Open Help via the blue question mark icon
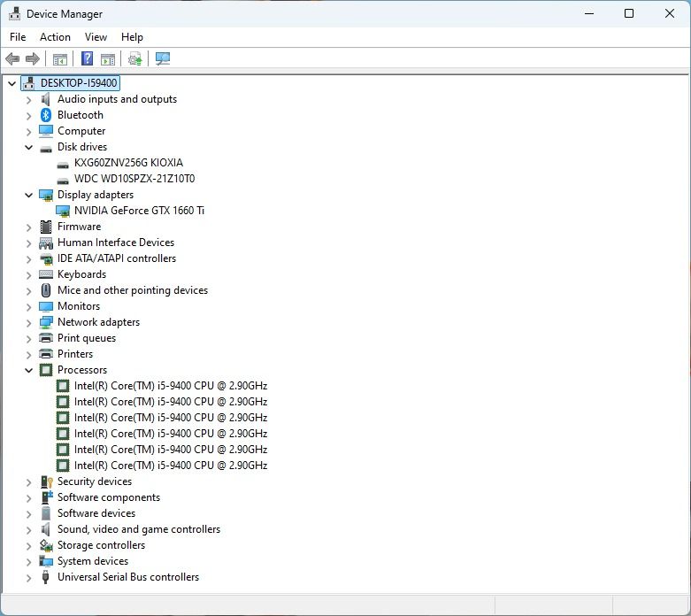This screenshot has width=691, height=616. pos(87,59)
